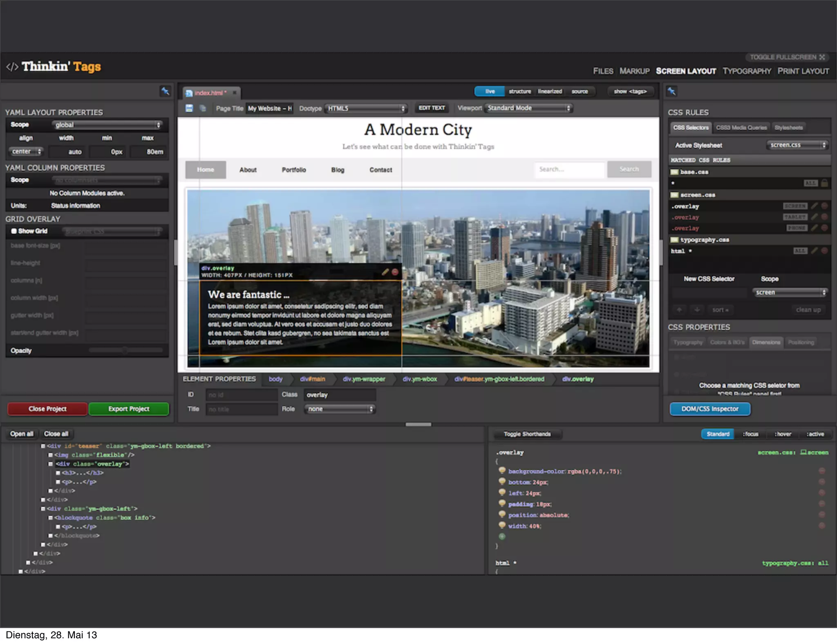
Task: Click the save document disk icon
Action: (x=189, y=108)
